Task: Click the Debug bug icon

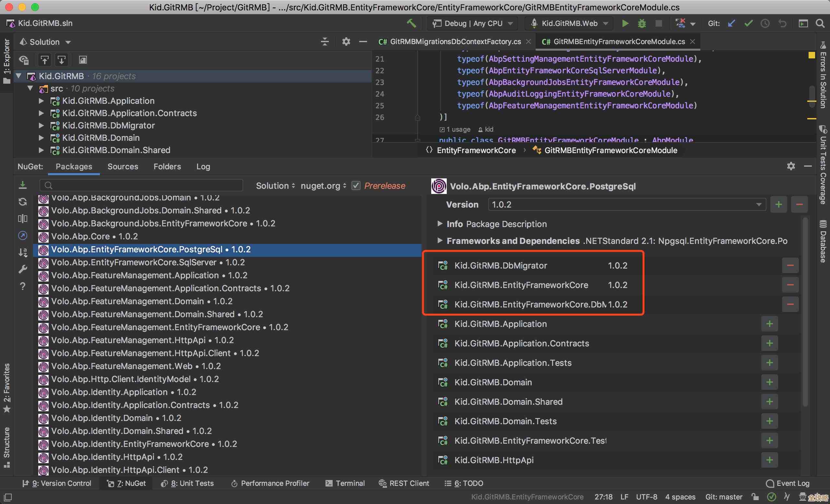Action: [642, 23]
